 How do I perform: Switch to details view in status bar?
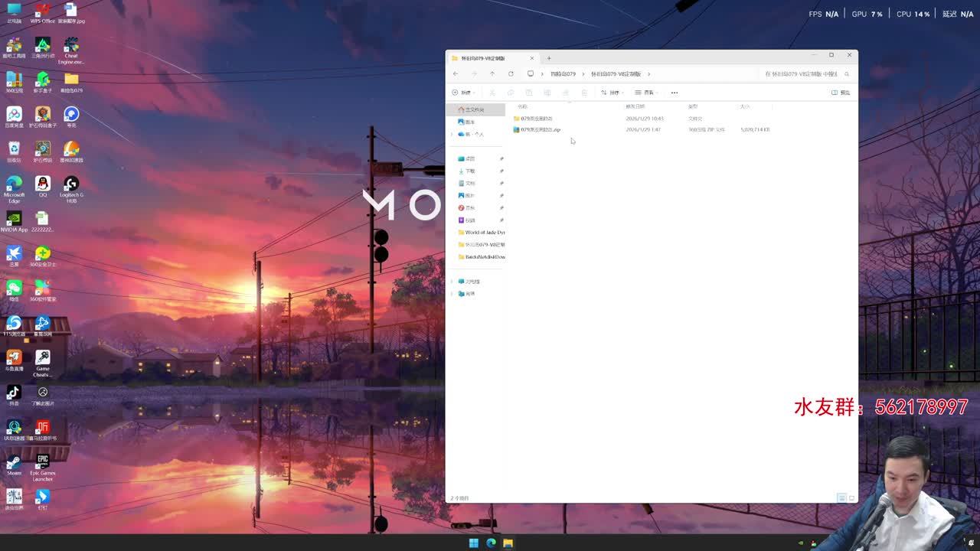[841, 498]
